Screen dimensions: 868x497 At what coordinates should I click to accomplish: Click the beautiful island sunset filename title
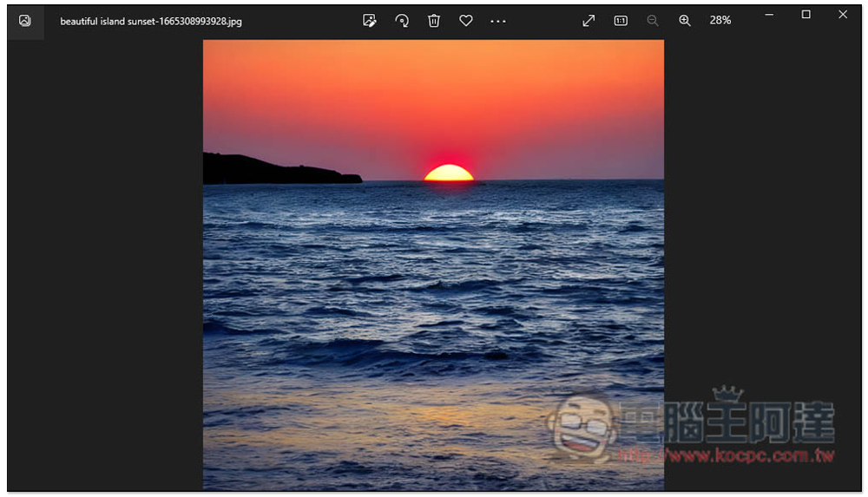tap(151, 22)
